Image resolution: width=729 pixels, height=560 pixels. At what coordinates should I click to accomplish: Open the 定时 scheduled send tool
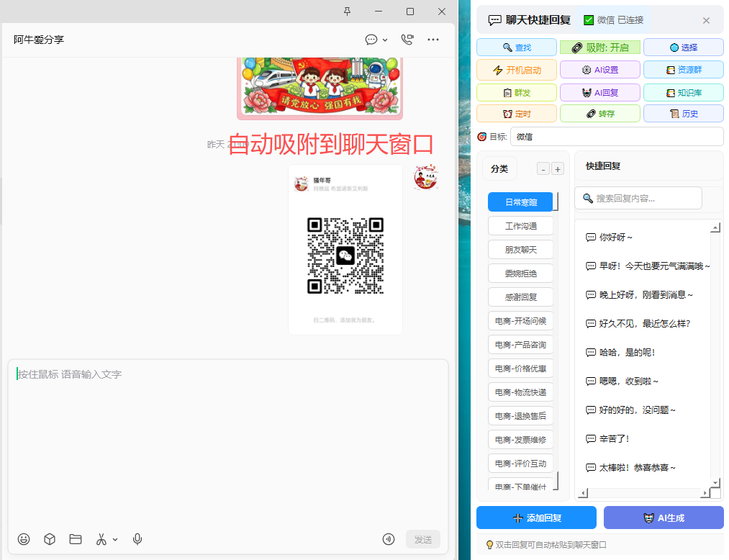click(517, 114)
